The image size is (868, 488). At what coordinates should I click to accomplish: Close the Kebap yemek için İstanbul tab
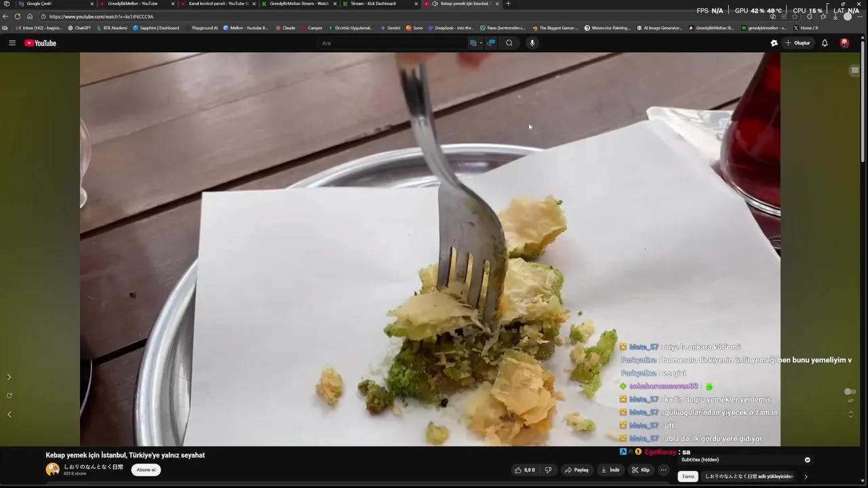(497, 3)
